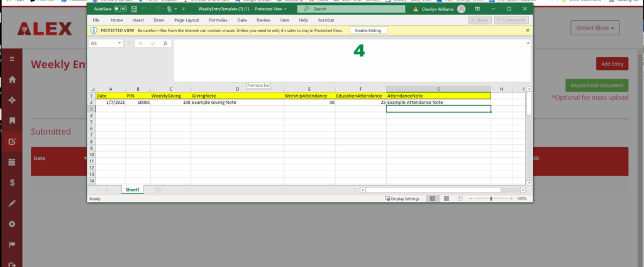644x267 pixels.
Task: Select column D header
Action: (237, 89)
